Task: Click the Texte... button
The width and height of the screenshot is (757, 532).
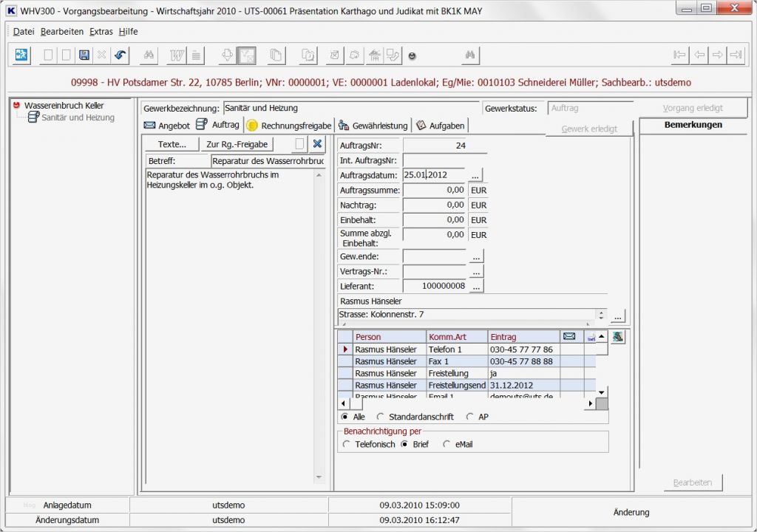Action: click(x=172, y=144)
